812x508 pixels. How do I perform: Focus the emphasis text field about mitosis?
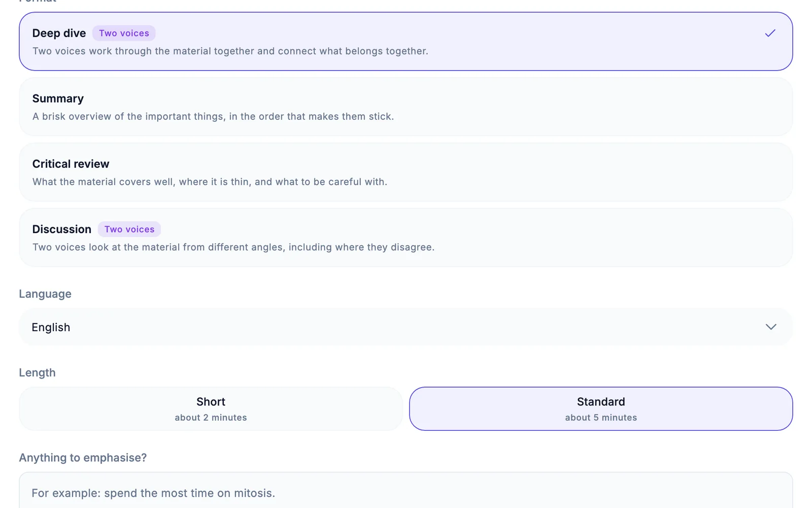406,491
